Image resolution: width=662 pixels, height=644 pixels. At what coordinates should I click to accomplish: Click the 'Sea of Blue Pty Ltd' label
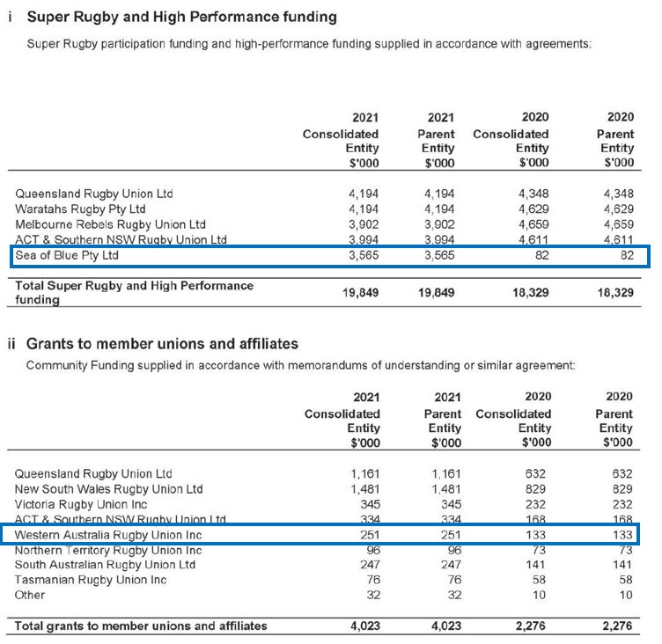pos(67,255)
